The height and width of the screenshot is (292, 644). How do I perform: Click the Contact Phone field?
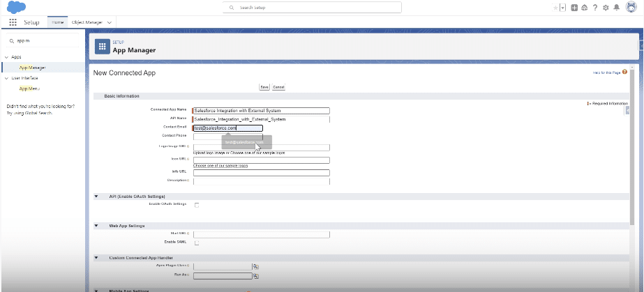pyautogui.click(x=228, y=137)
